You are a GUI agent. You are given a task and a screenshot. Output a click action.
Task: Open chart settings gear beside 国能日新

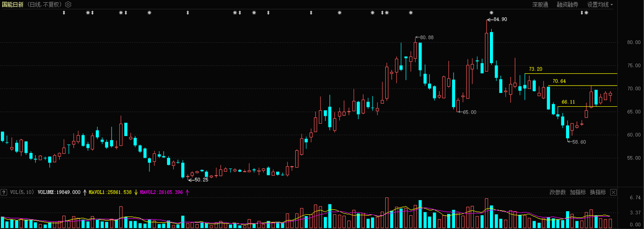coord(68,5)
